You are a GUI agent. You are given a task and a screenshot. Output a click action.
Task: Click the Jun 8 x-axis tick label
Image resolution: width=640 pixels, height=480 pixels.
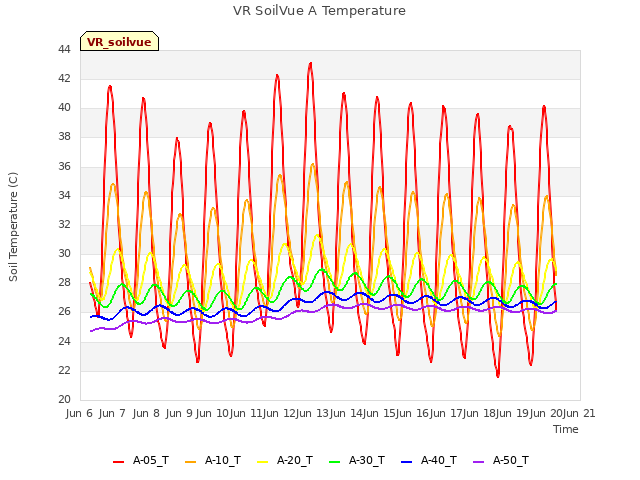(x=146, y=413)
